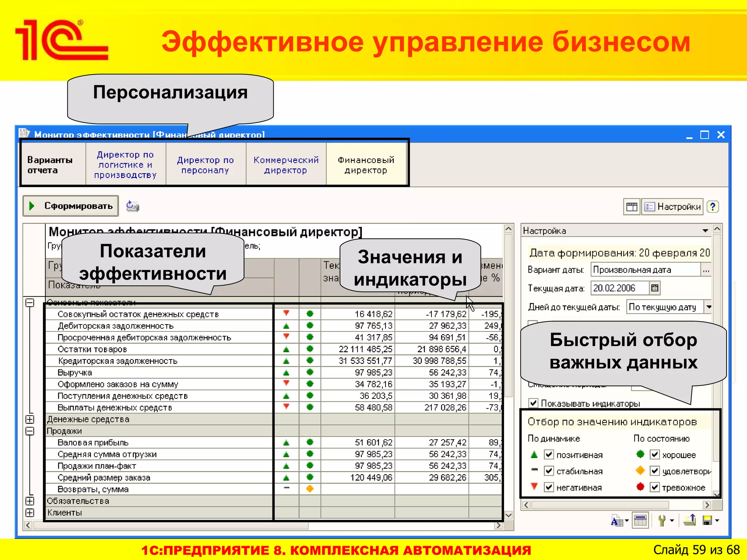Screen dimensions: 747x560
Task: Click the window icon in Монитор эффективности title bar
Action: pos(24,134)
